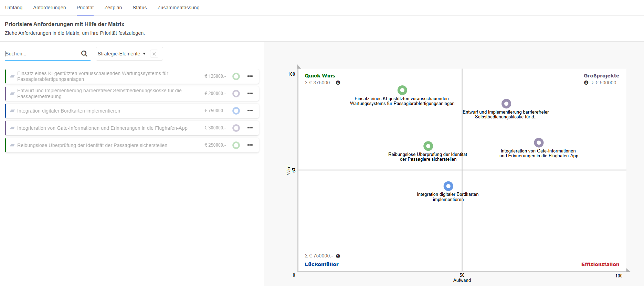Click info icon next to Quick Wins sum
The width and height of the screenshot is (644, 286).
click(x=338, y=83)
